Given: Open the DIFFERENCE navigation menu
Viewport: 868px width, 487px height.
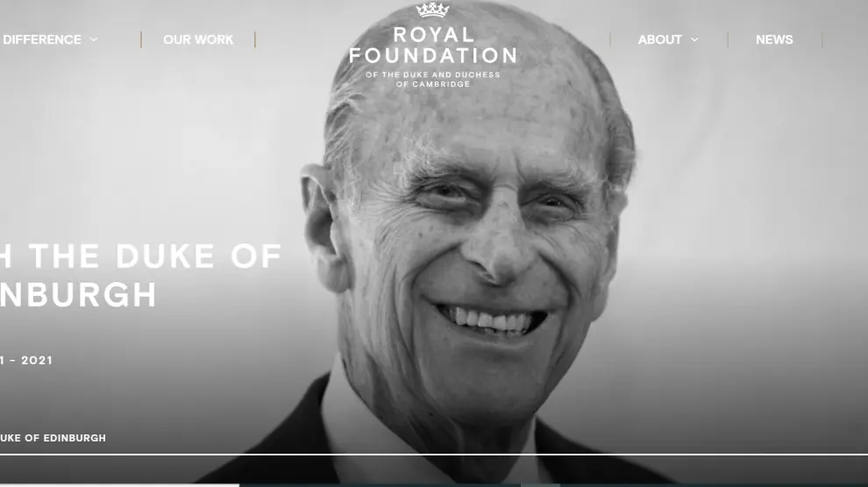Looking at the screenshot, I should [x=41, y=39].
